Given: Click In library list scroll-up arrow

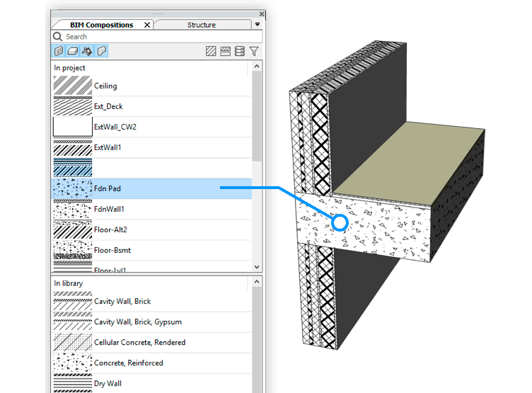Looking at the screenshot, I should pos(257,282).
